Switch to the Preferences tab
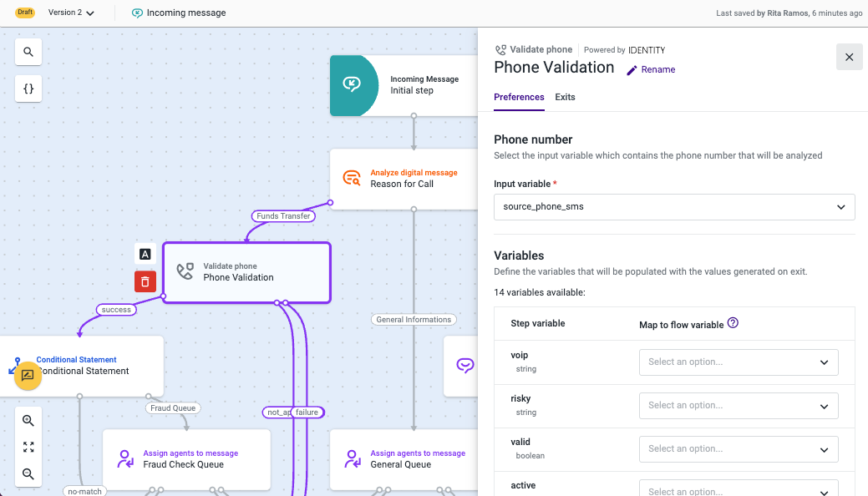Screen dimensions: 868x496 519,98
